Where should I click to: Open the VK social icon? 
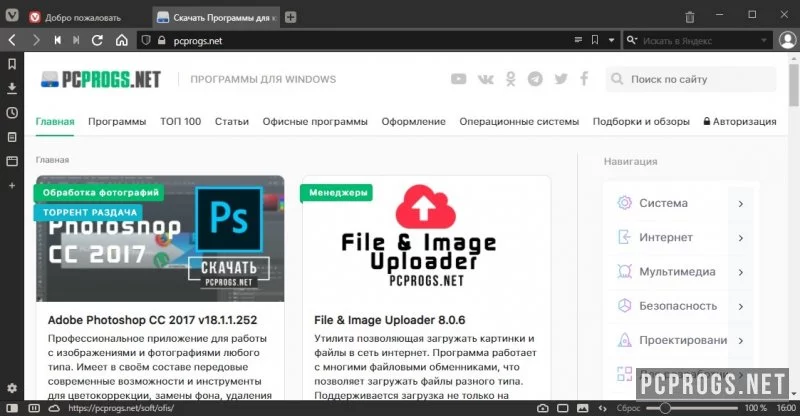click(485, 79)
